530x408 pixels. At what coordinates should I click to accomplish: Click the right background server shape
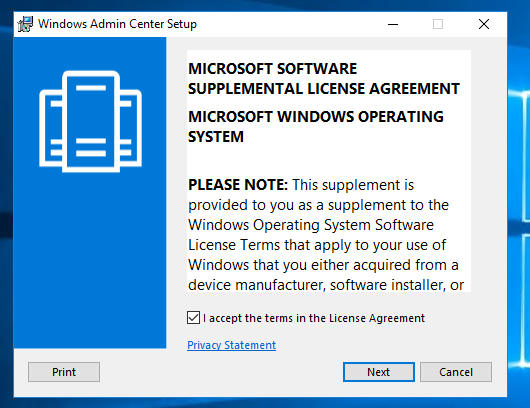pyautogui.click(x=130, y=128)
